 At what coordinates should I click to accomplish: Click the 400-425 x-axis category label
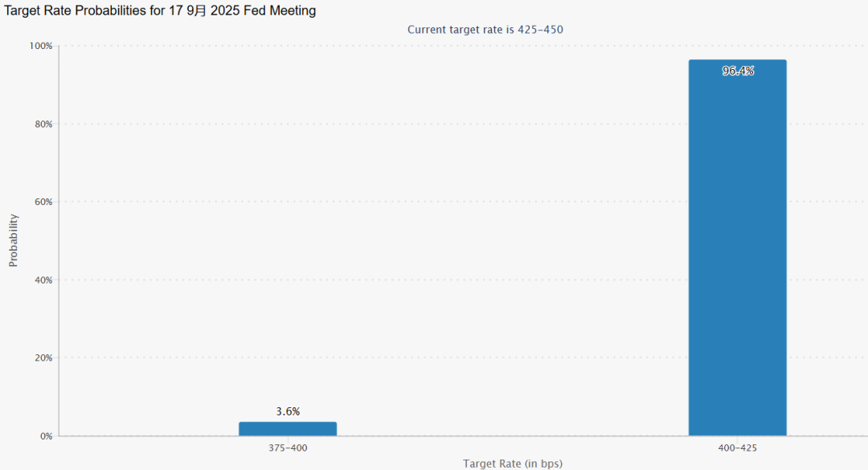737,448
